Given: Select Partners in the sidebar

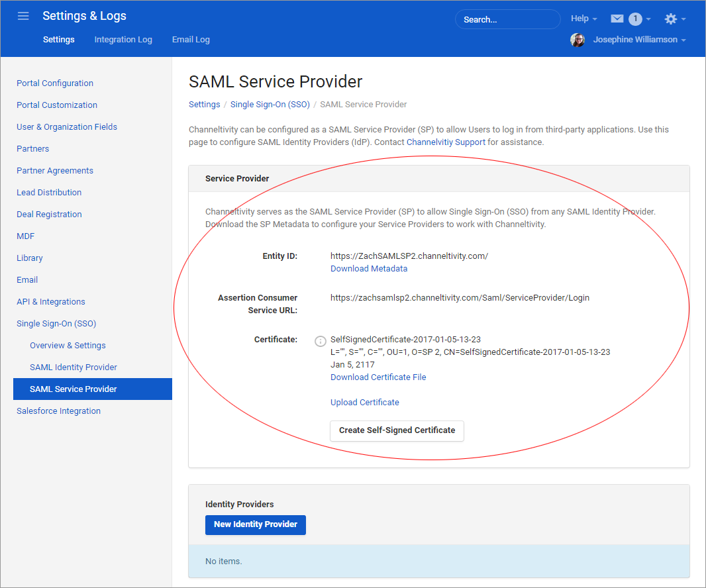Looking at the screenshot, I should coord(33,148).
